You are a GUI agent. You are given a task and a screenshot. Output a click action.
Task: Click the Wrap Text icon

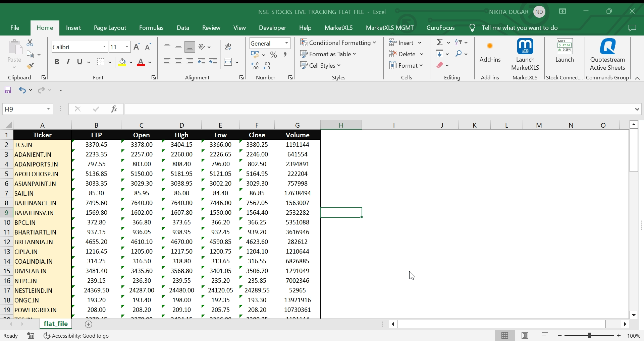[x=228, y=47]
